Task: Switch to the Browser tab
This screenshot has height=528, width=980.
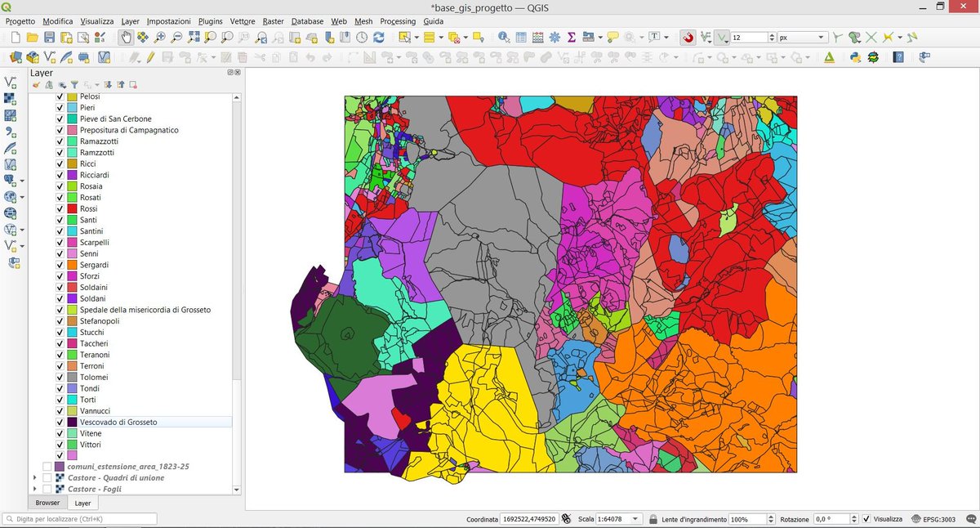Action: click(47, 503)
